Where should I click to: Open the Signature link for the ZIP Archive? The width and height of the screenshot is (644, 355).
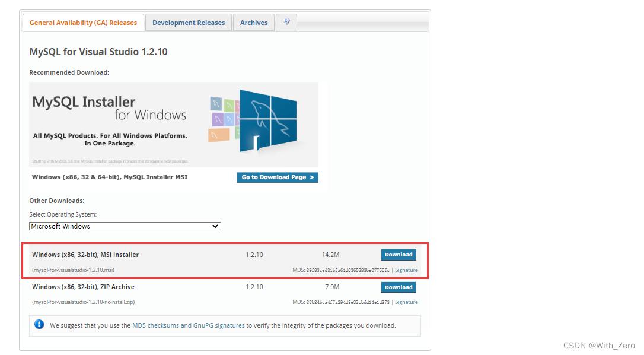click(406, 302)
